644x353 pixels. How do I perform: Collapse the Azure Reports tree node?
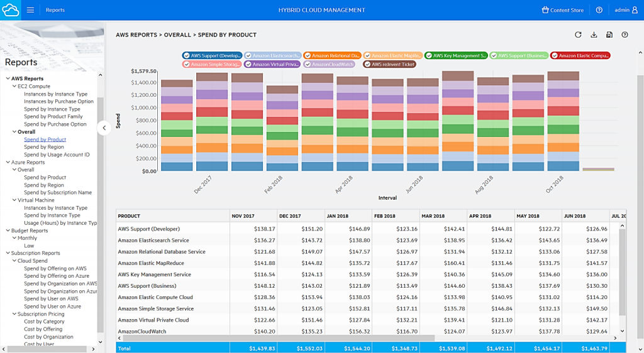[x=8, y=162]
